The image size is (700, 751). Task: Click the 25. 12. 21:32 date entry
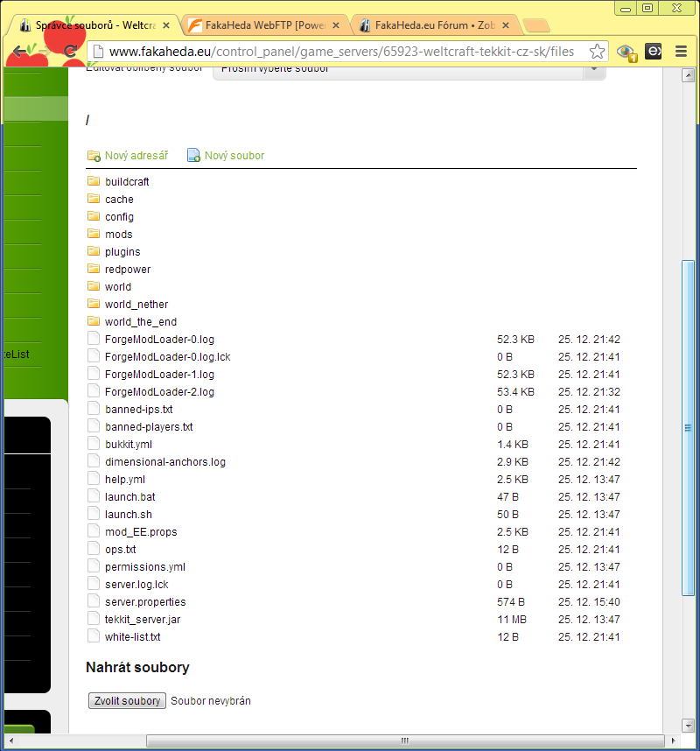tap(589, 392)
